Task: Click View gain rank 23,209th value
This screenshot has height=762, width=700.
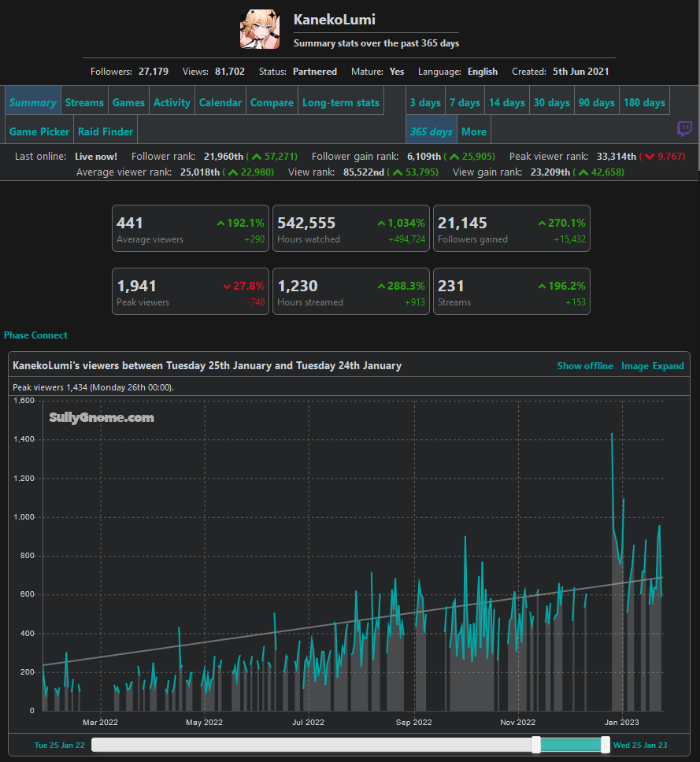Action: coord(550,172)
